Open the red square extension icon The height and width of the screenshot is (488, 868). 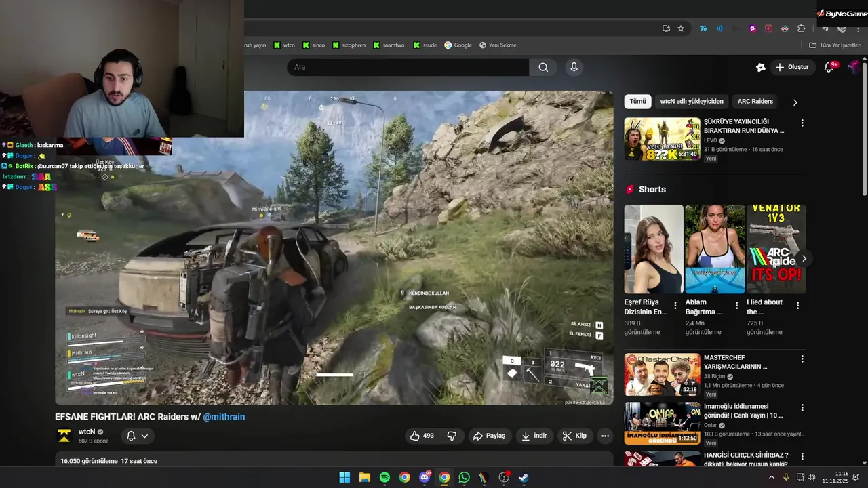[768, 28]
